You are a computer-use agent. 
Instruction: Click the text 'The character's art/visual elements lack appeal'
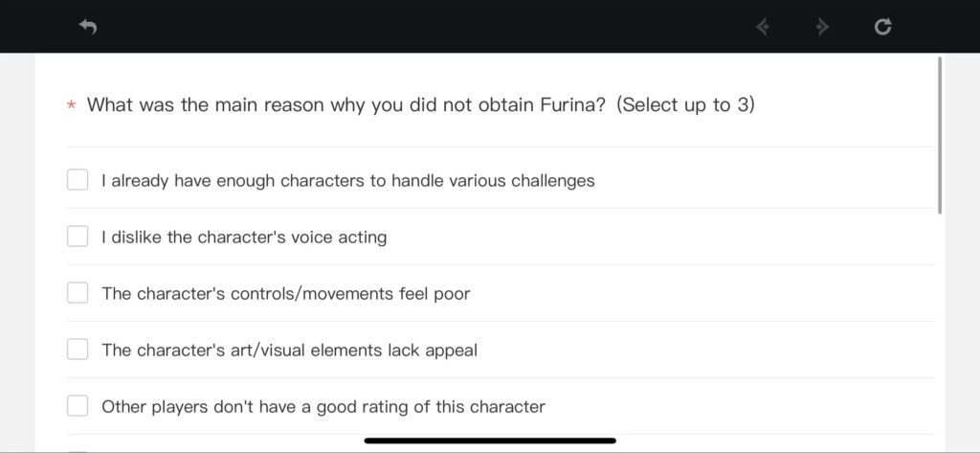(x=289, y=350)
